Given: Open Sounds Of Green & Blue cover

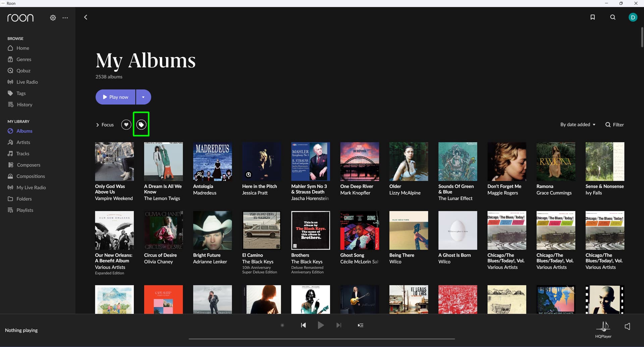Looking at the screenshot, I should [x=458, y=161].
